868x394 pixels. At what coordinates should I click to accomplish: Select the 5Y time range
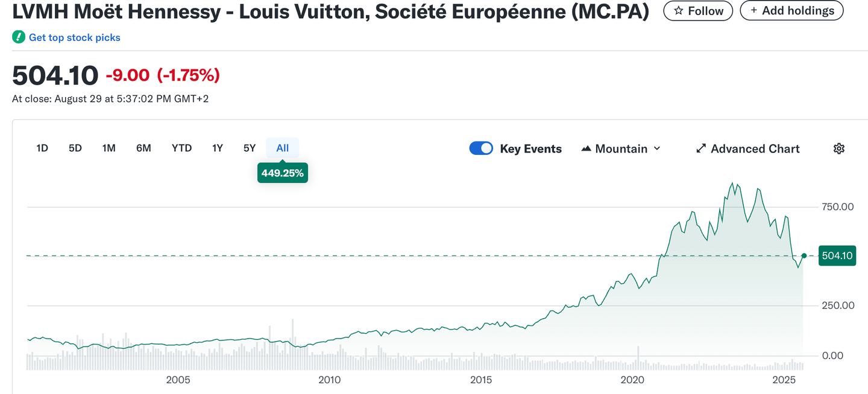coord(250,148)
